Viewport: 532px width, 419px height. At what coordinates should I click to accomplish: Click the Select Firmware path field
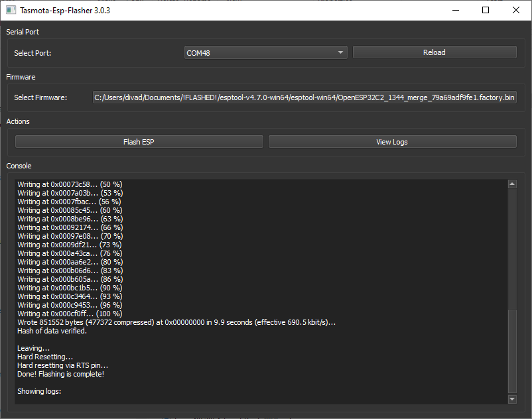point(304,97)
